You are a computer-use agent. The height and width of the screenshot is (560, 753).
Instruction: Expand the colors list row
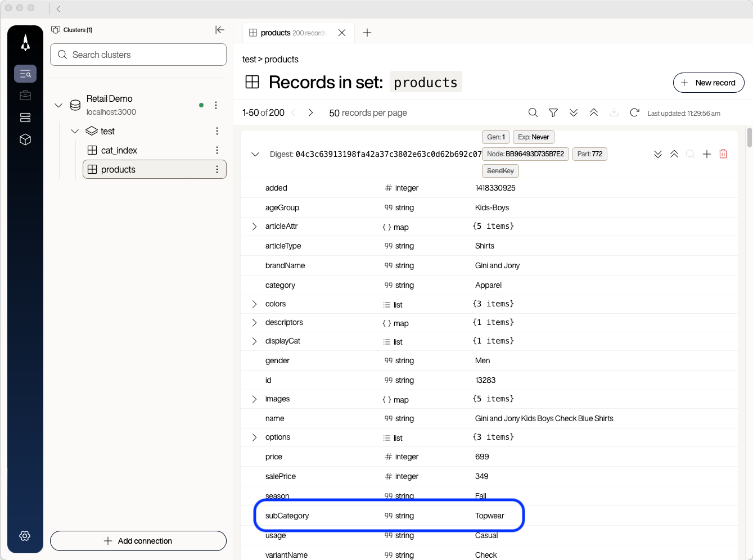pyautogui.click(x=254, y=304)
